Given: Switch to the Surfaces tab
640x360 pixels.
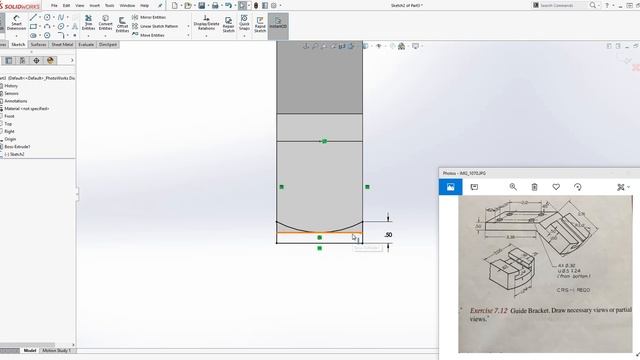Looking at the screenshot, I should 38,44.
